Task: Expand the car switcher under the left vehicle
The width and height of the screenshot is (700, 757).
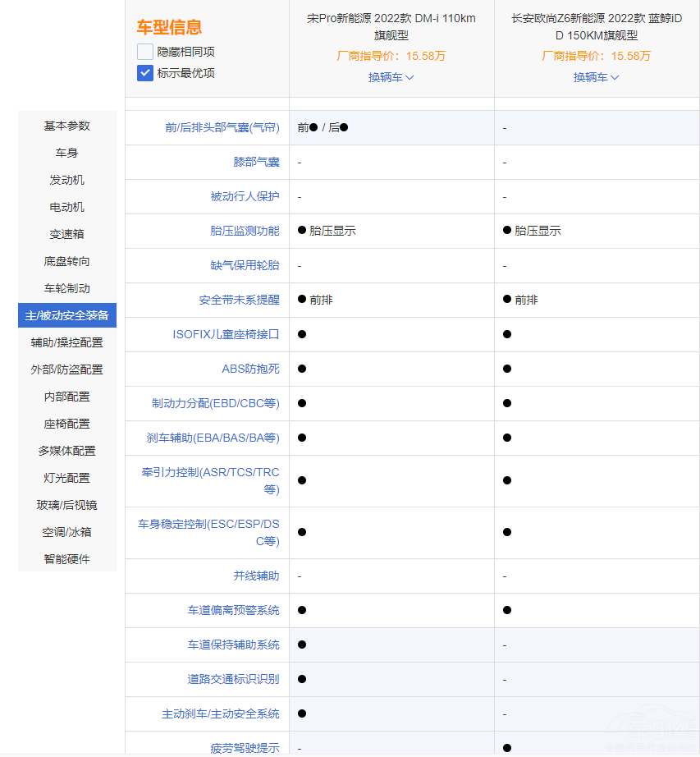Action: [391, 77]
